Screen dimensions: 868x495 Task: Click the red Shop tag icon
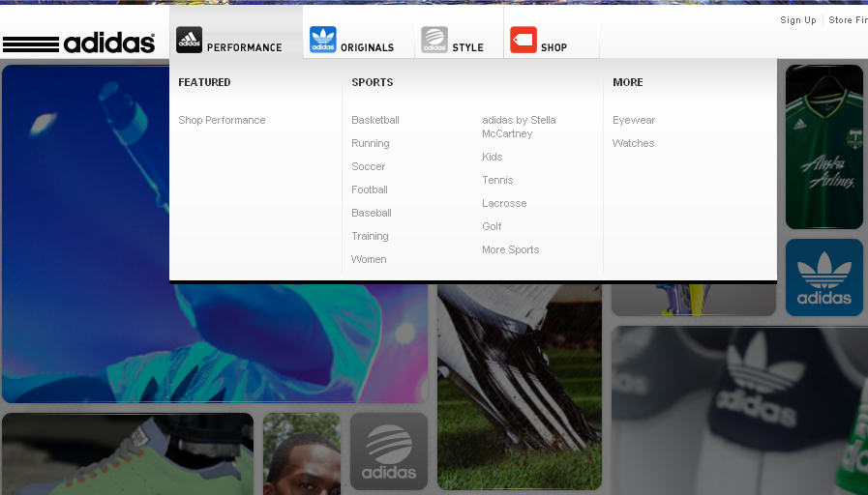pyautogui.click(x=524, y=40)
